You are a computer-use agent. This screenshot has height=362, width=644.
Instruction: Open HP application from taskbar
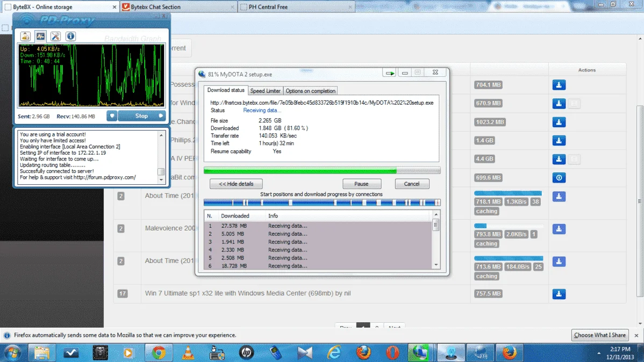(246, 352)
